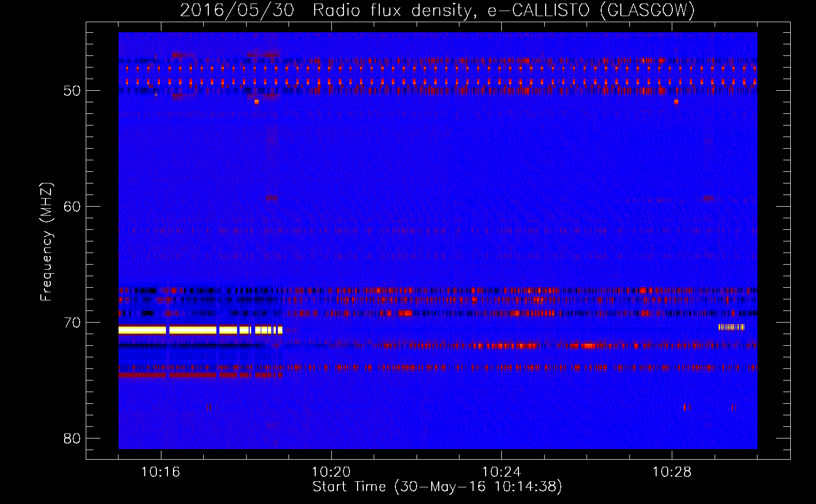Click the plot title '2016/05/30 Radio flux density'
The image size is (816, 504).
pyautogui.click(x=327, y=10)
